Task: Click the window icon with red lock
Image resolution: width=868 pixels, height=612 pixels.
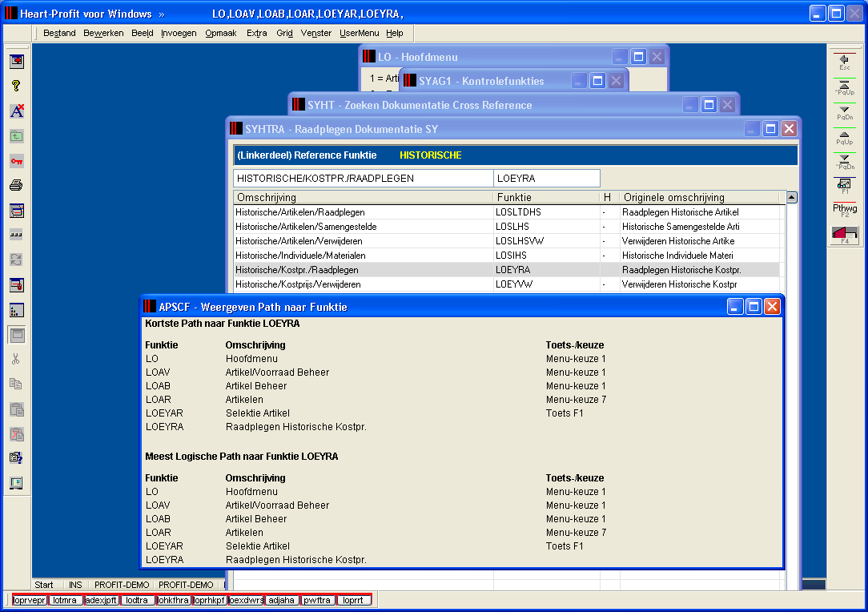Action: click(x=17, y=284)
